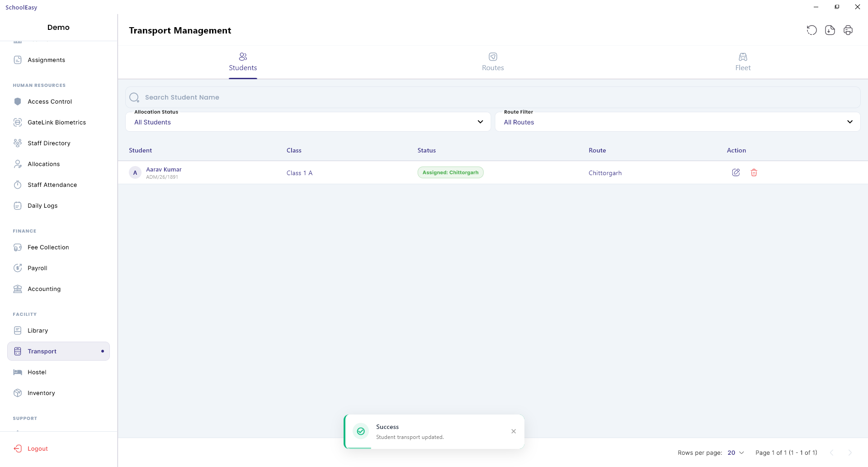Click the Access Control shield icon
Image resolution: width=868 pixels, height=467 pixels.
18,101
